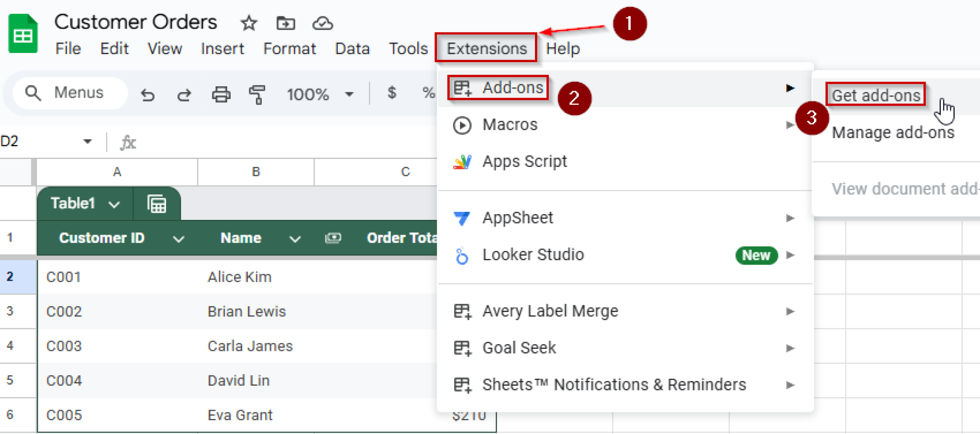This screenshot has height=434, width=980.
Task: Select the Paint format tool
Action: pyautogui.click(x=257, y=95)
